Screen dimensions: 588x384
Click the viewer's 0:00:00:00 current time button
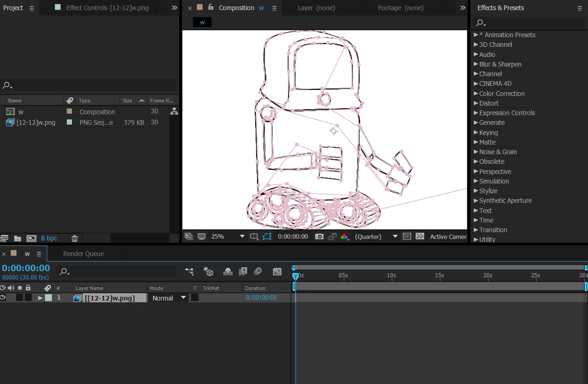(293, 237)
